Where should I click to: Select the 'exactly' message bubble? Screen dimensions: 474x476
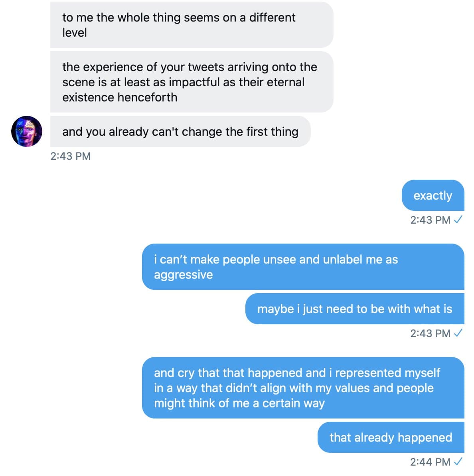[x=433, y=195]
